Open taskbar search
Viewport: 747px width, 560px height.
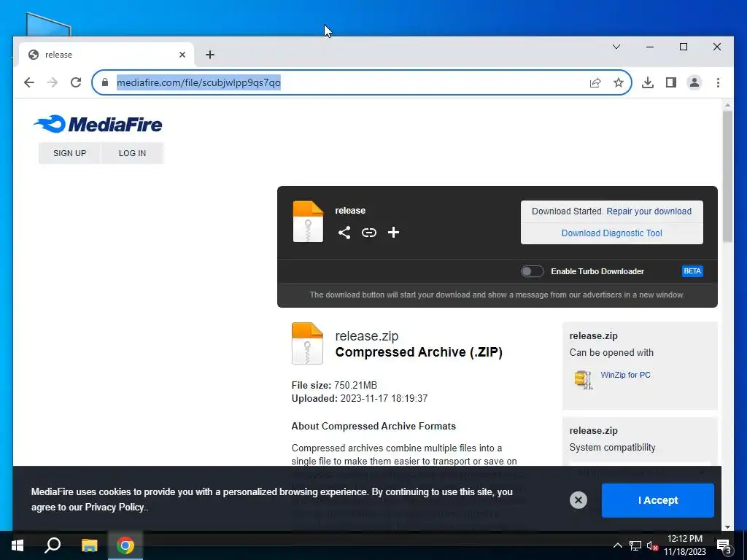pos(53,545)
